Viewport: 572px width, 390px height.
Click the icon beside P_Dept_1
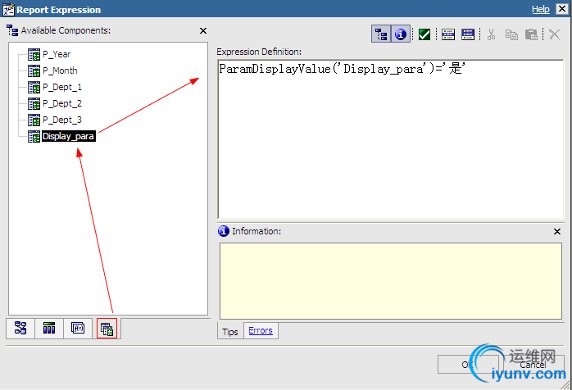pos(34,87)
